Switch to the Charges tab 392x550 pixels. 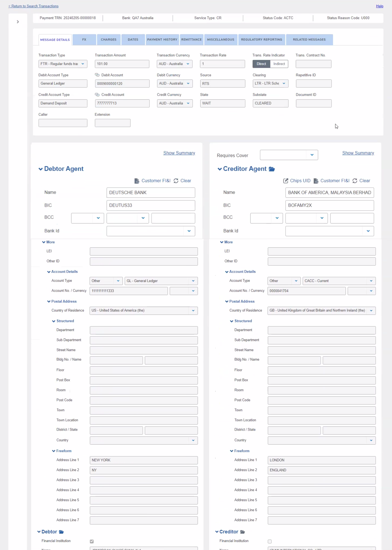108,40
